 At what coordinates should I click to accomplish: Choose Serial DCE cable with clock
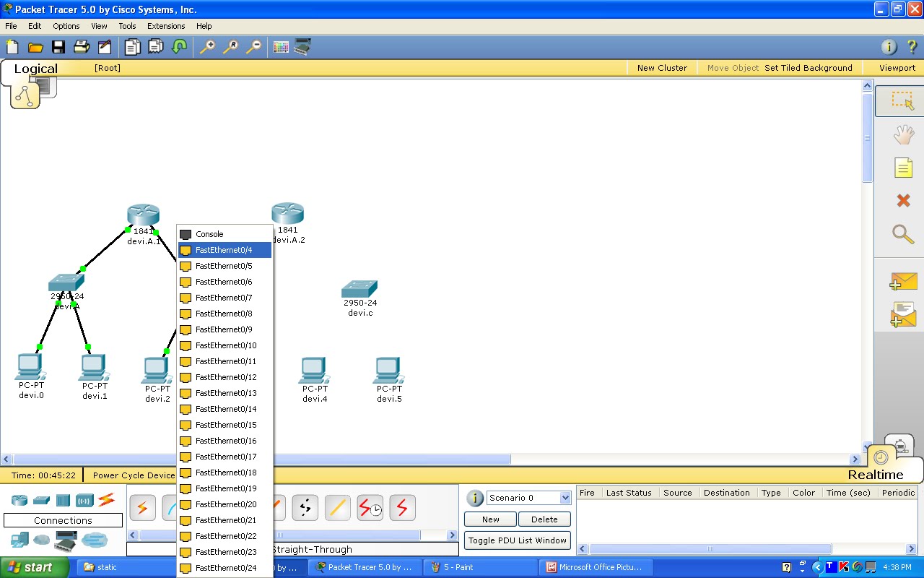point(370,508)
